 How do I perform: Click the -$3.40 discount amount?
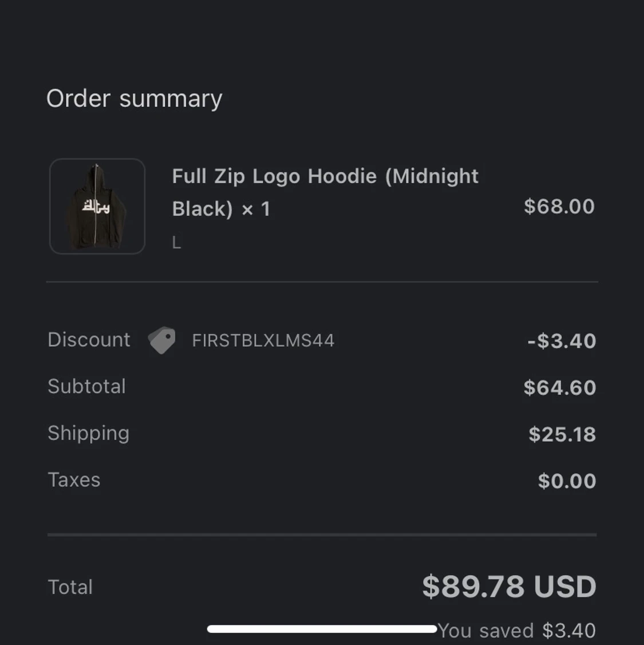pos(562,341)
